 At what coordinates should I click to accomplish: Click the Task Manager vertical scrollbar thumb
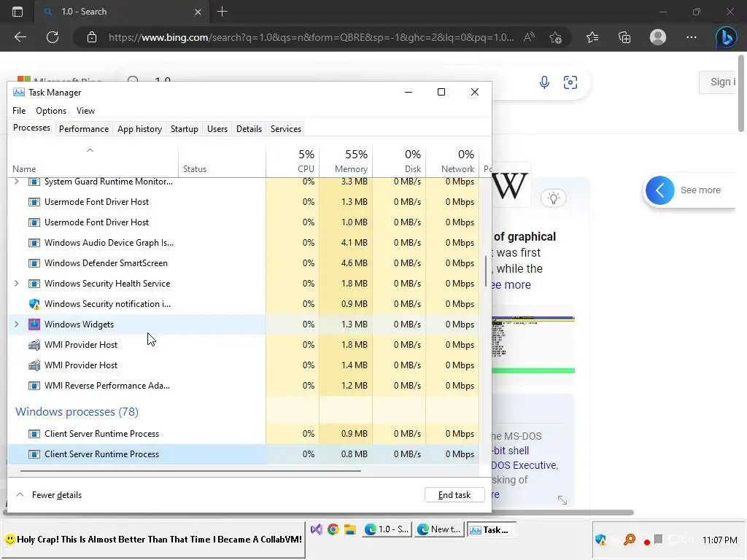coord(485,271)
